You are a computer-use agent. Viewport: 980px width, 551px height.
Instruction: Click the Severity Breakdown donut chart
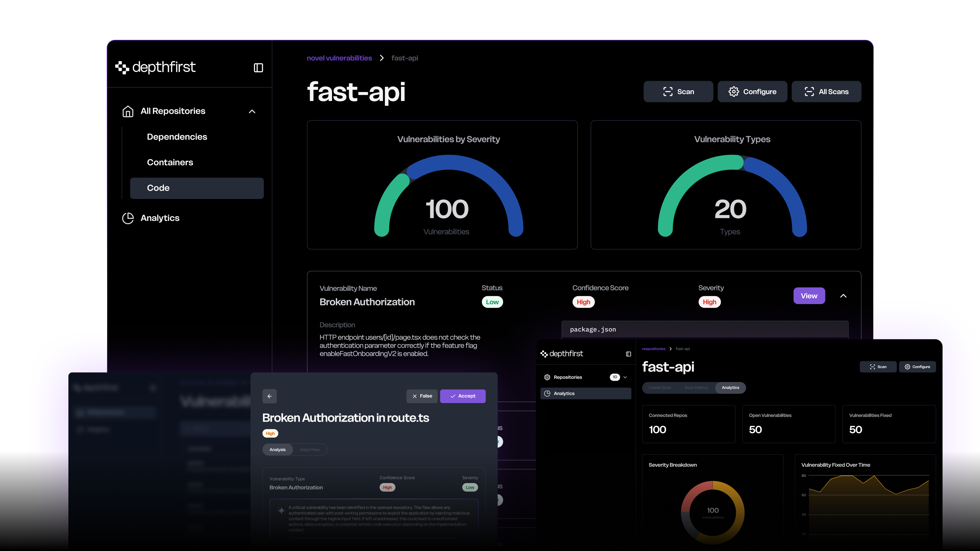[713, 512]
